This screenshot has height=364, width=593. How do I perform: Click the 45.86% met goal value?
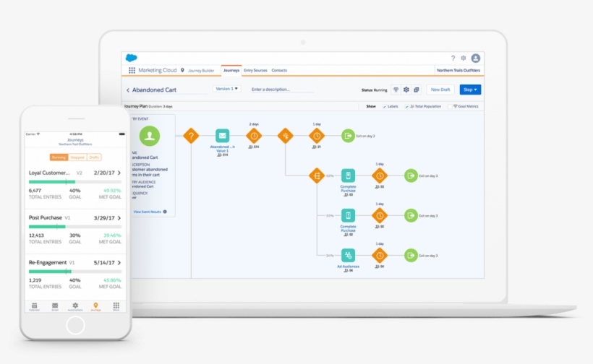(112, 280)
